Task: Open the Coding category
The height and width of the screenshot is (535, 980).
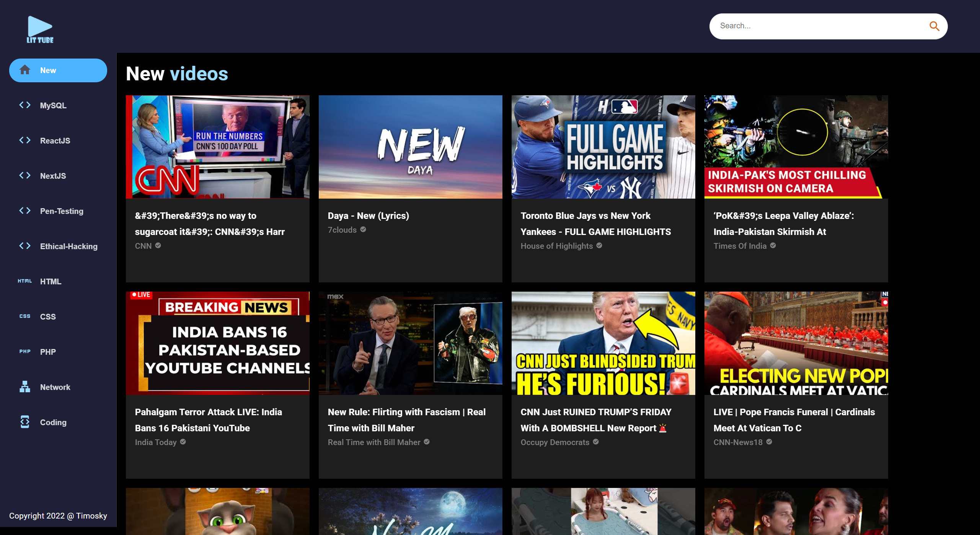Action: pyautogui.click(x=58, y=422)
